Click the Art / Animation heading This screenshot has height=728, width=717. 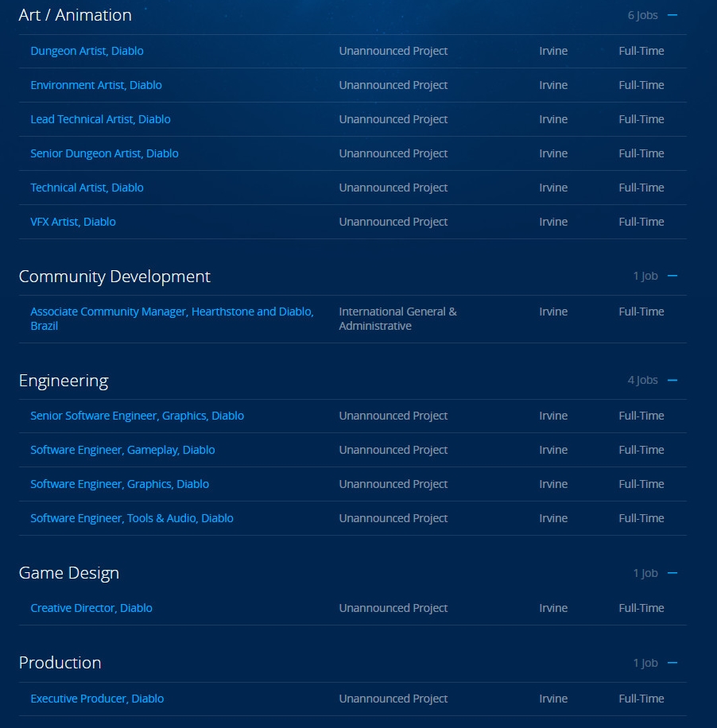[x=76, y=15]
